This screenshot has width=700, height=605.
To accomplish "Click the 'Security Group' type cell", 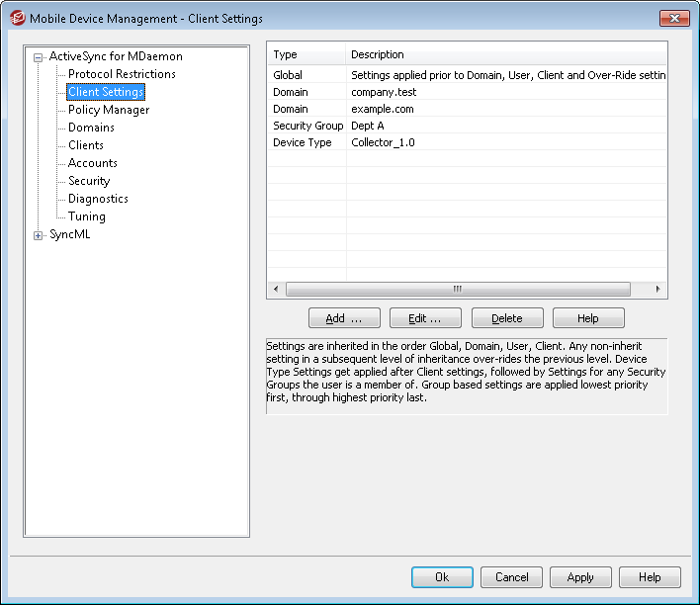I will click(308, 126).
